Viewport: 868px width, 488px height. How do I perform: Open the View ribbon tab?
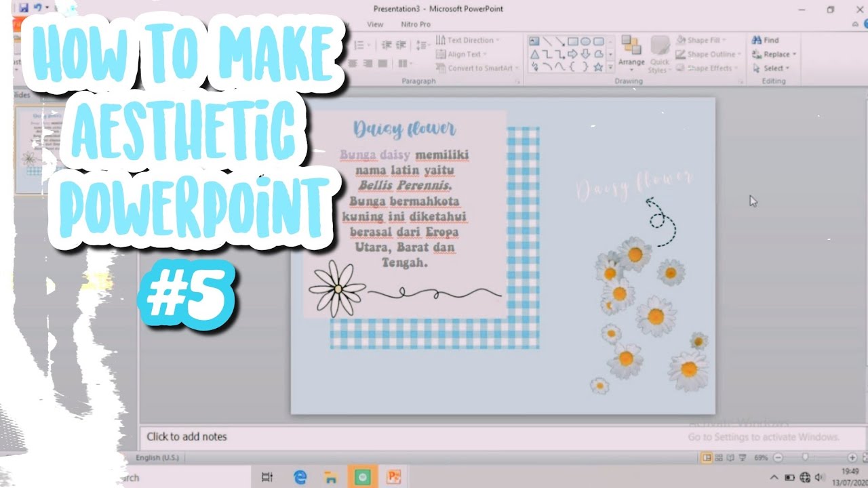375,24
